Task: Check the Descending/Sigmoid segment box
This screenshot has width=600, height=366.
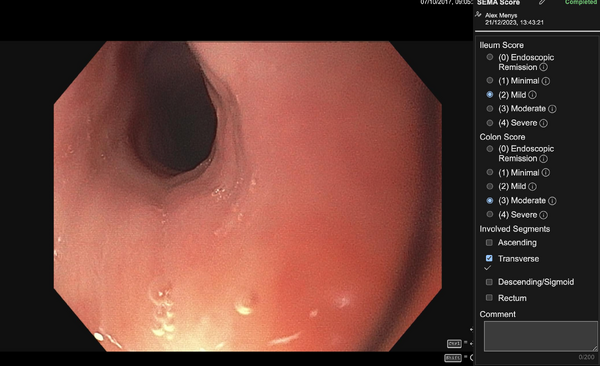Action: click(489, 282)
